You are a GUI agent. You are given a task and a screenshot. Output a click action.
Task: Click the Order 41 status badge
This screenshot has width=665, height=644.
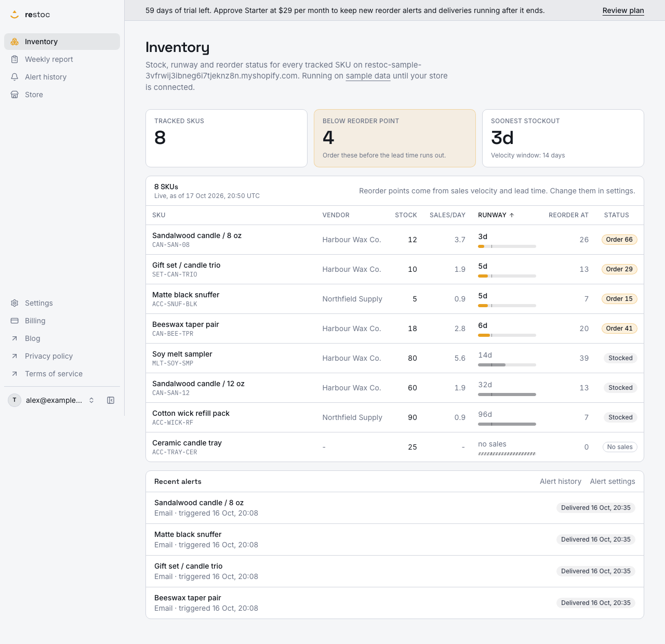pyautogui.click(x=619, y=328)
